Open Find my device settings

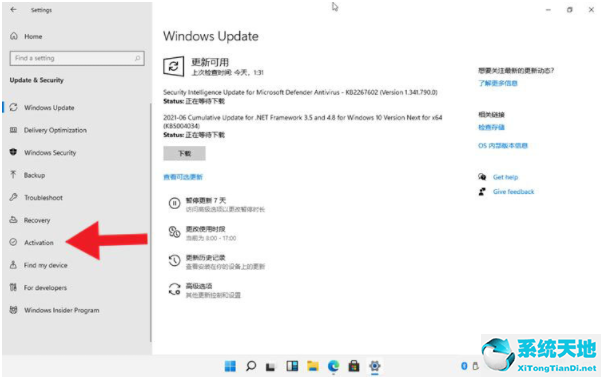click(x=45, y=265)
